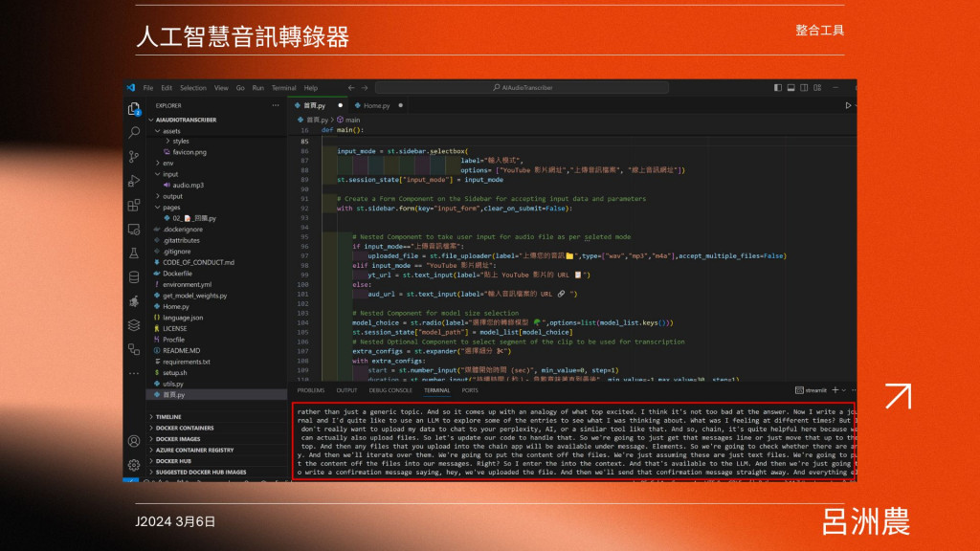
Task: Open the Extensions view
Action: coord(134,205)
